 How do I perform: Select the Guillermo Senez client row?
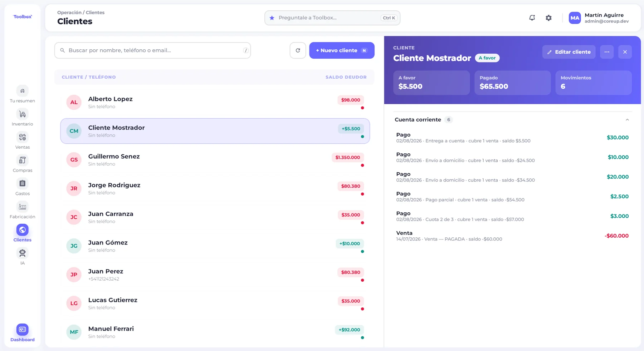215,160
